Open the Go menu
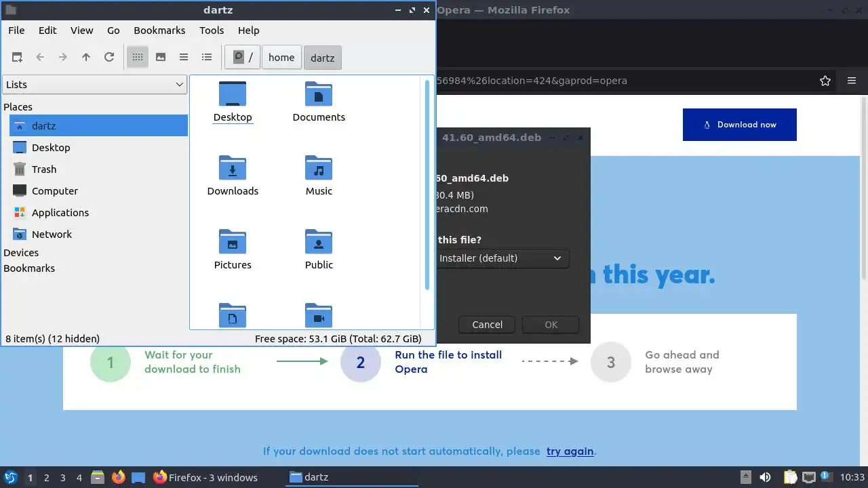This screenshot has width=868, height=488. (113, 30)
